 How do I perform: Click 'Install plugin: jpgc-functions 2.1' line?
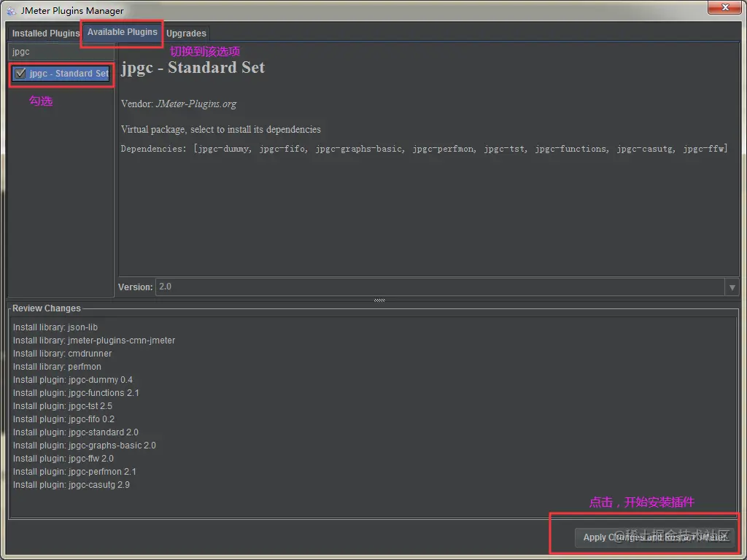coord(76,393)
